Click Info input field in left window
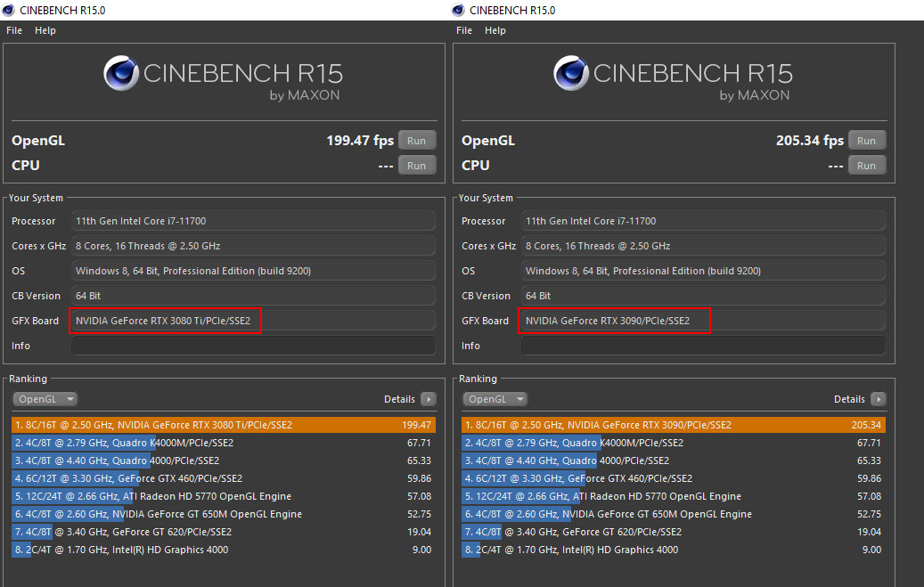The height and width of the screenshot is (587, 924). pyautogui.click(x=253, y=346)
